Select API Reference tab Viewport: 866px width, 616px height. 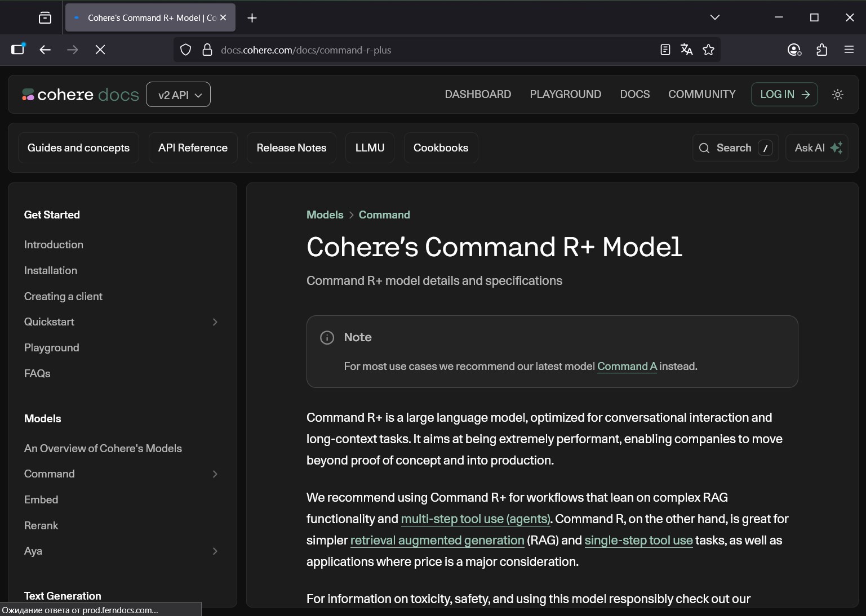pyautogui.click(x=193, y=148)
